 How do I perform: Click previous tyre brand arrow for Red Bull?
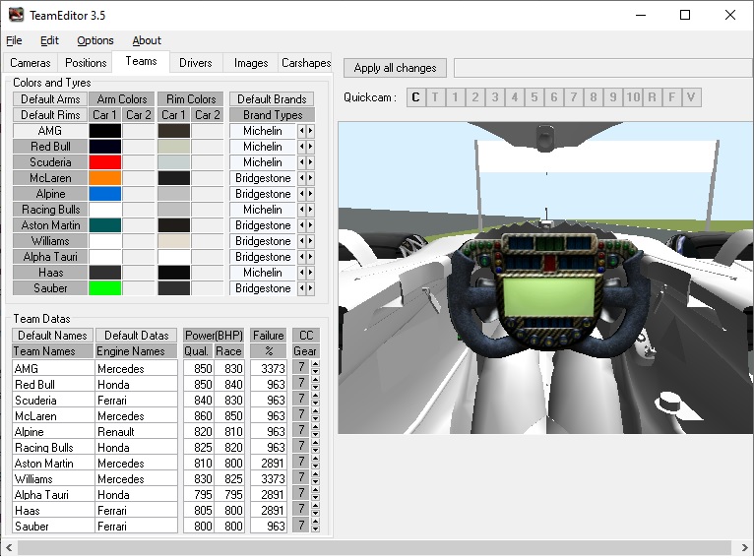point(301,147)
